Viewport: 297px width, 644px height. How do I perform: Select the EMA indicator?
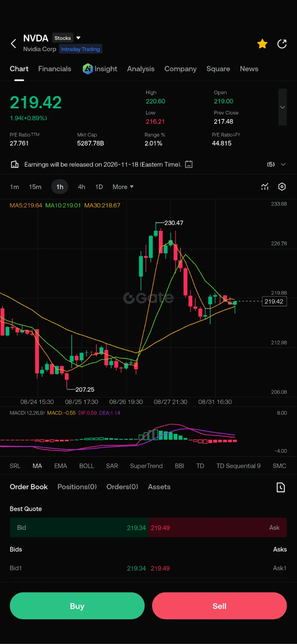(61, 466)
